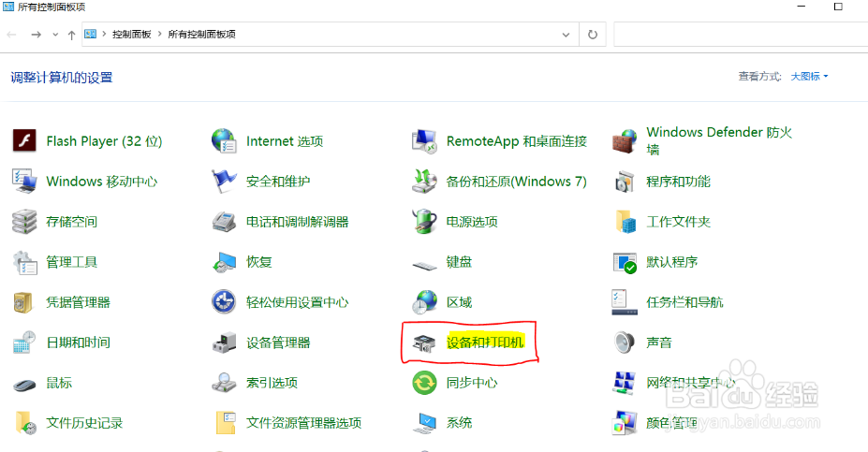Click the 所有控制面板项 breadcrumb segment
868x452 pixels.
(x=201, y=35)
